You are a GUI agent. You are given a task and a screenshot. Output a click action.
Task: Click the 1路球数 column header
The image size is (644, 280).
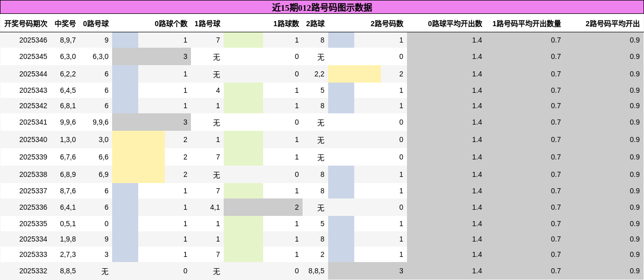pos(286,24)
